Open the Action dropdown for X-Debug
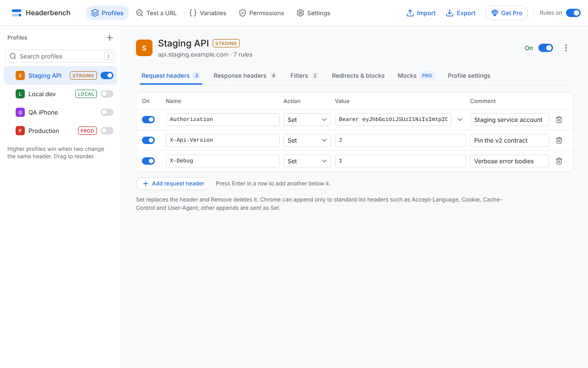Viewport: 588px width, 368px height. click(307, 161)
